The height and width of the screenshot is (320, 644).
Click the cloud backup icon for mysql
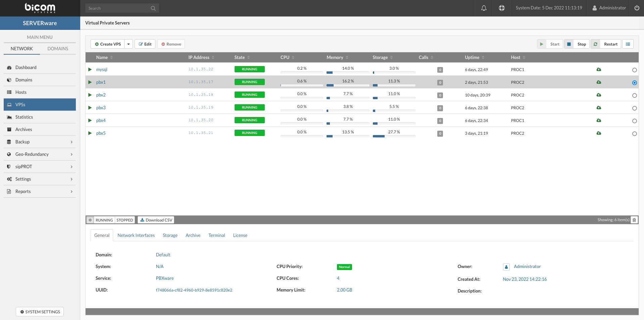(599, 70)
